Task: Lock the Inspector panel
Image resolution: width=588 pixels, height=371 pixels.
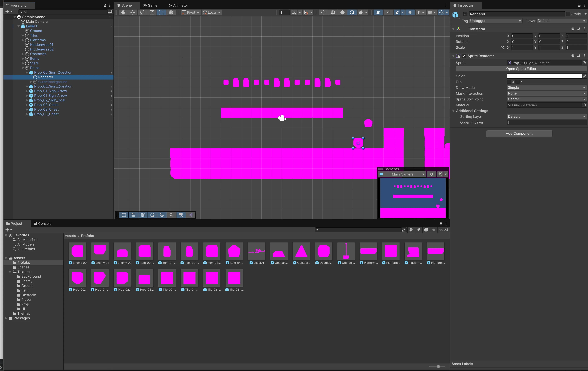Action: [579, 5]
